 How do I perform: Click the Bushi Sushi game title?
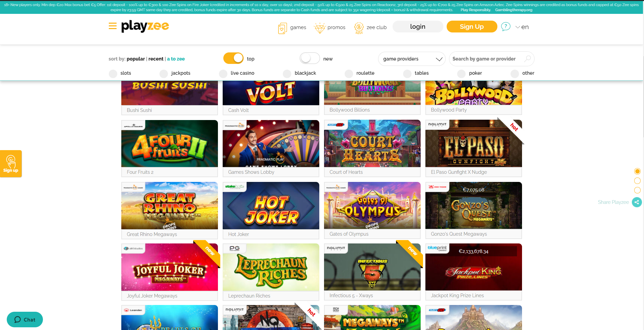pos(139,110)
